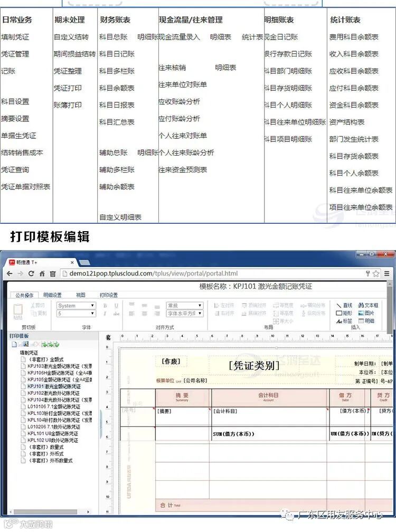Click the browser home icon

[x=42, y=273]
